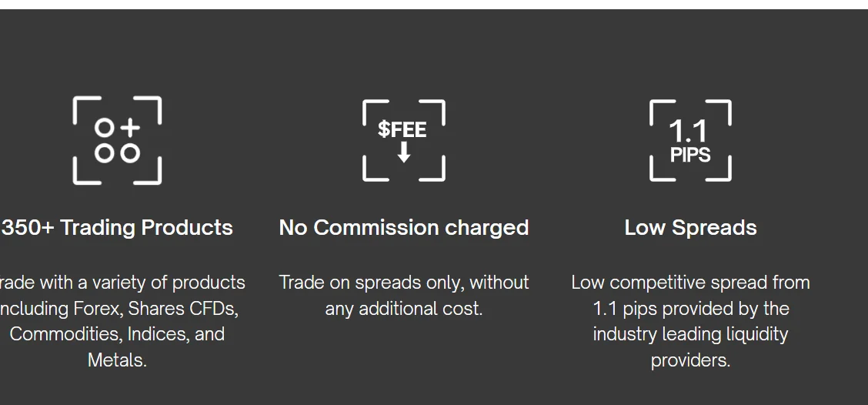Click the "any additional cost." text line
The height and width of the screenshot is (405, 868).
coord(403,309)
